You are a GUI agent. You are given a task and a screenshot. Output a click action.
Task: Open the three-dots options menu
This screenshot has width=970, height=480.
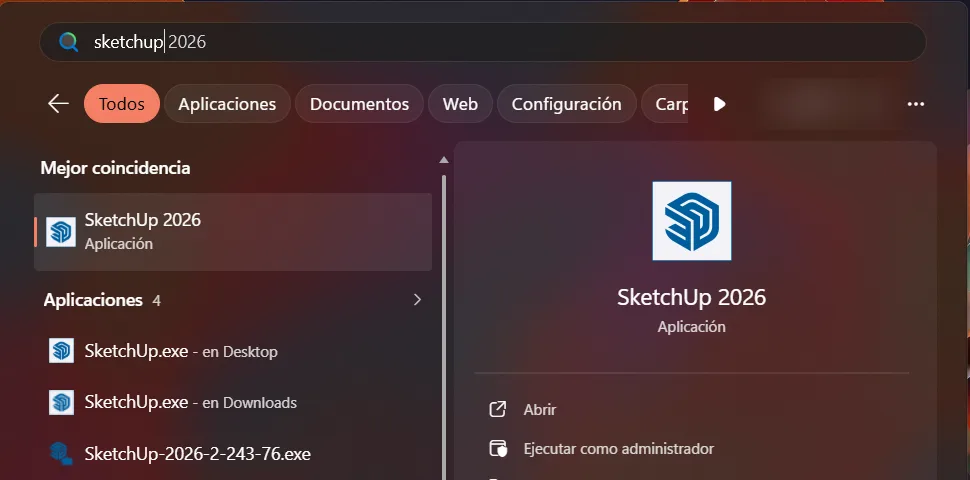tap(916, 104)
